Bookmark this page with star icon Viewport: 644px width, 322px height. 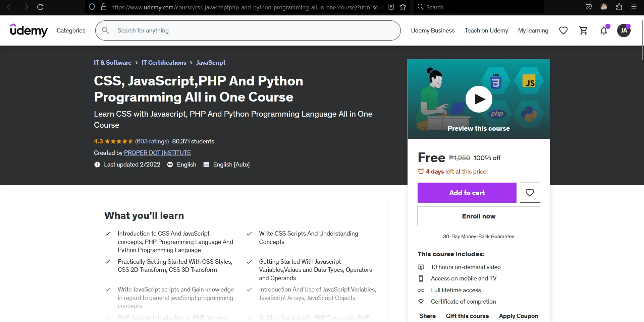point(403,7)
